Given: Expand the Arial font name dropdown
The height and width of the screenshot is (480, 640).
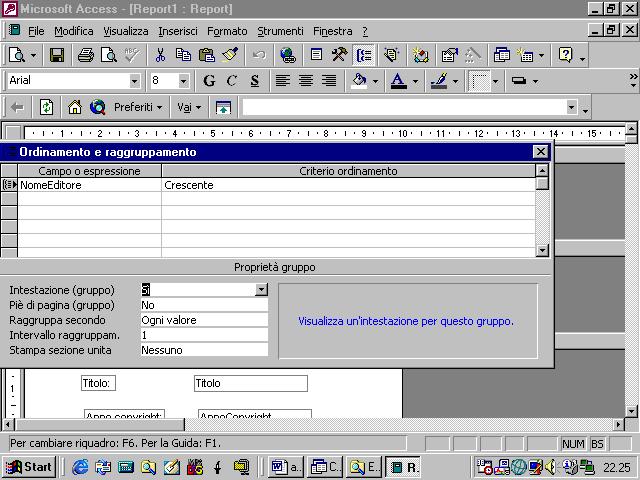Looking at the screenshot, I should (134, 81).
